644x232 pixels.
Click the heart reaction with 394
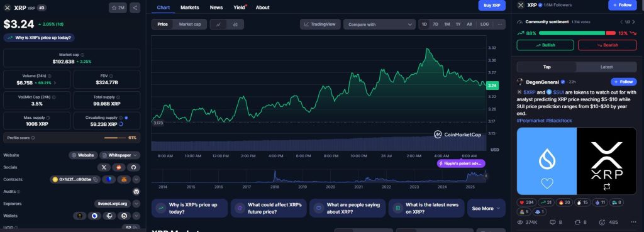(526, 202)
